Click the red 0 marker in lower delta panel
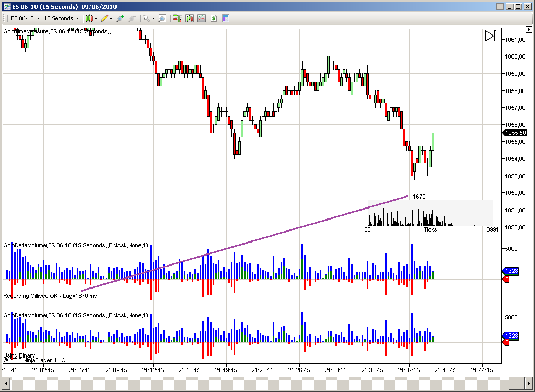The height and width of the screenshot is (392, 535). click(506, 342)
